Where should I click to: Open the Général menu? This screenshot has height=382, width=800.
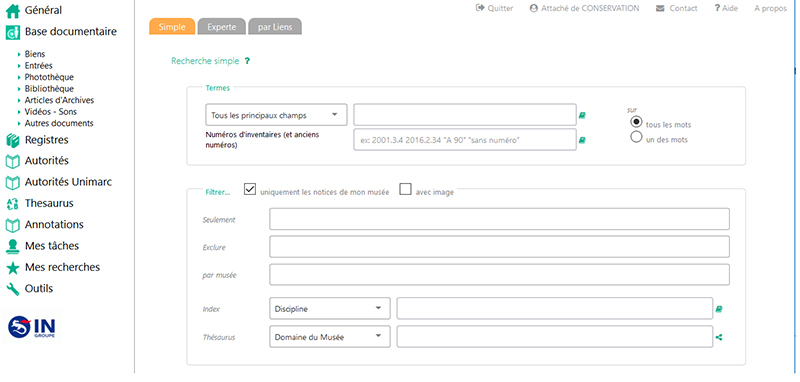(x=43, y=10)
